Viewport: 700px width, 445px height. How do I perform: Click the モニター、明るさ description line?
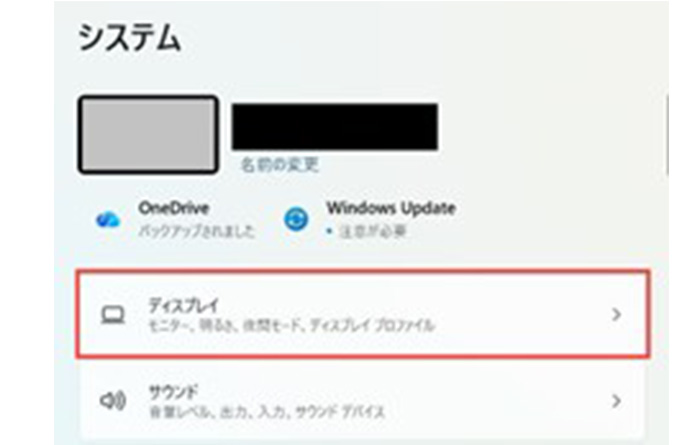click(x=292, y=325)
